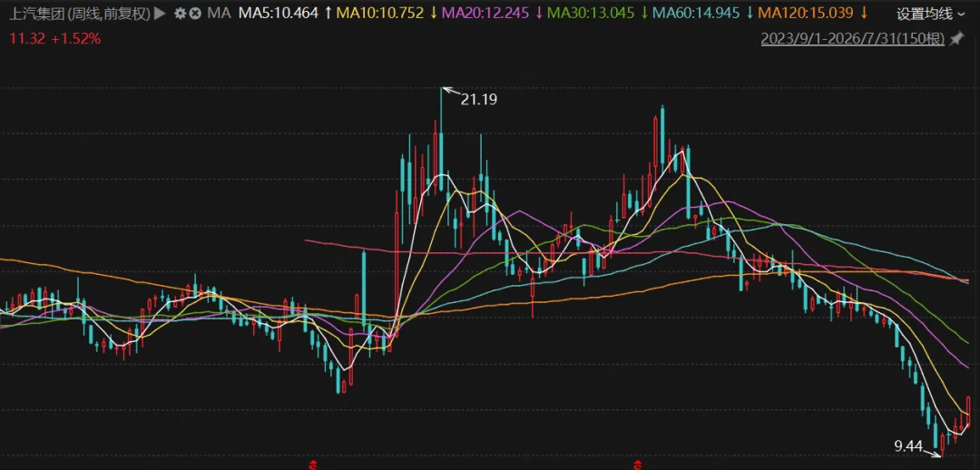Screen dimensions: 980x470
Task: Pin the date range with pushpin icon
Action: click(x=956, y=39)
